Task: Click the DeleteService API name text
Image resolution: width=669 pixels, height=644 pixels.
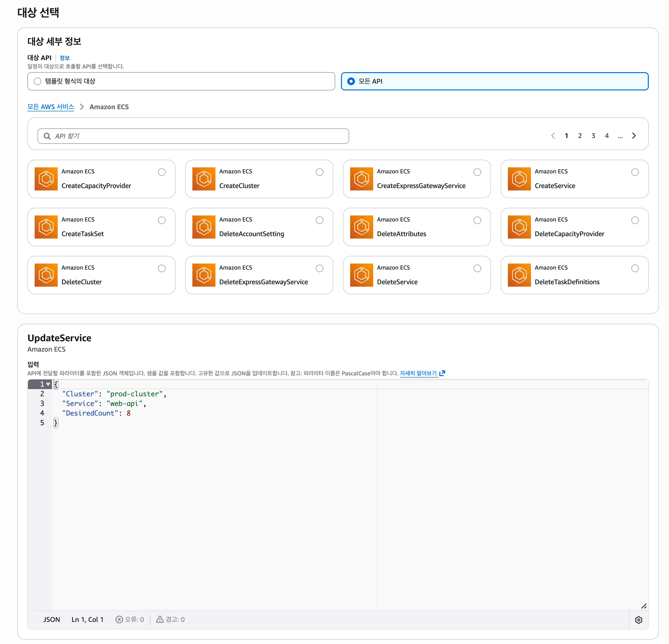Action: [397, 282]
